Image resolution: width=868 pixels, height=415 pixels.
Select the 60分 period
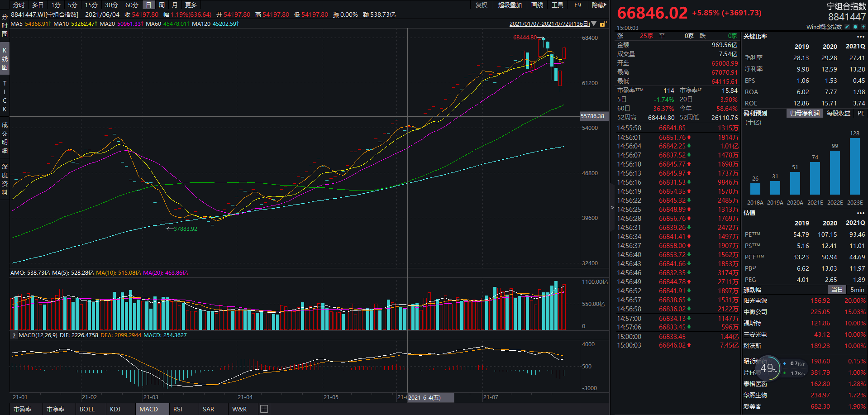click(132, 5)
